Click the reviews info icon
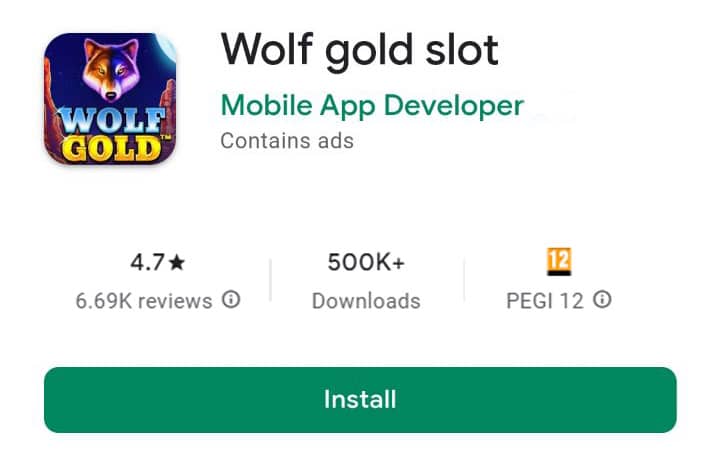720x455 pixels. tap(231, 300)
